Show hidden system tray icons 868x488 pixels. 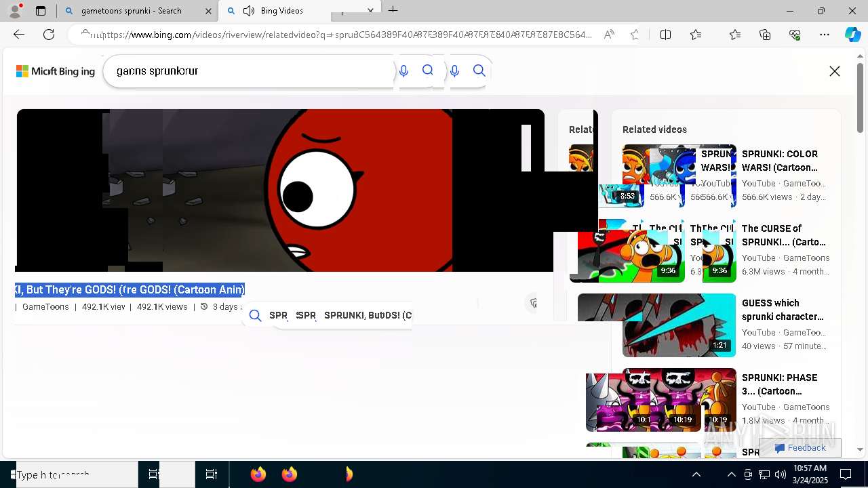731,474
